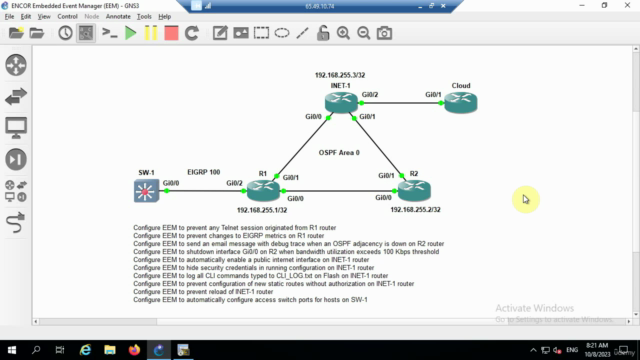Viewport: 640px width, 360px height.
Task: Click note about preventing reload of INET-1
Action: (x=203, y=292)
